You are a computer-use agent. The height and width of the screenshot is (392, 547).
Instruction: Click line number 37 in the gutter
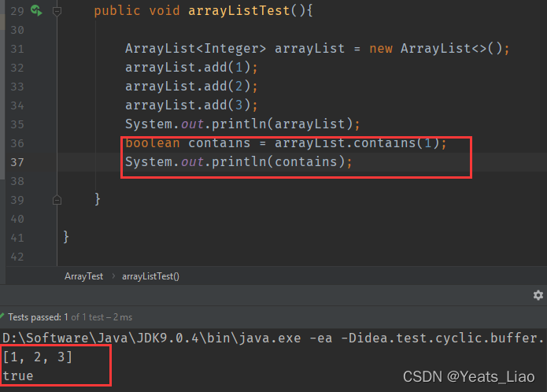(x=17, y=162)
